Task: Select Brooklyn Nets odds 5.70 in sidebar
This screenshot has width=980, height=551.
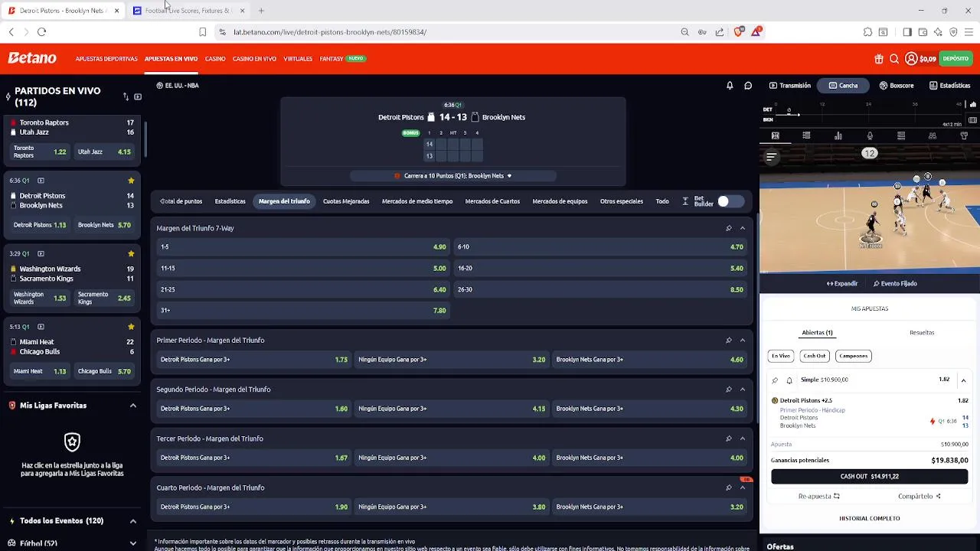Action: pyautogui.click(x=105, y=225)
